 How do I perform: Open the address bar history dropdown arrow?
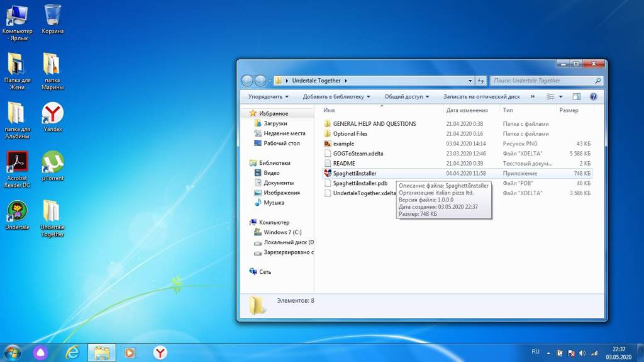(470, 81)
